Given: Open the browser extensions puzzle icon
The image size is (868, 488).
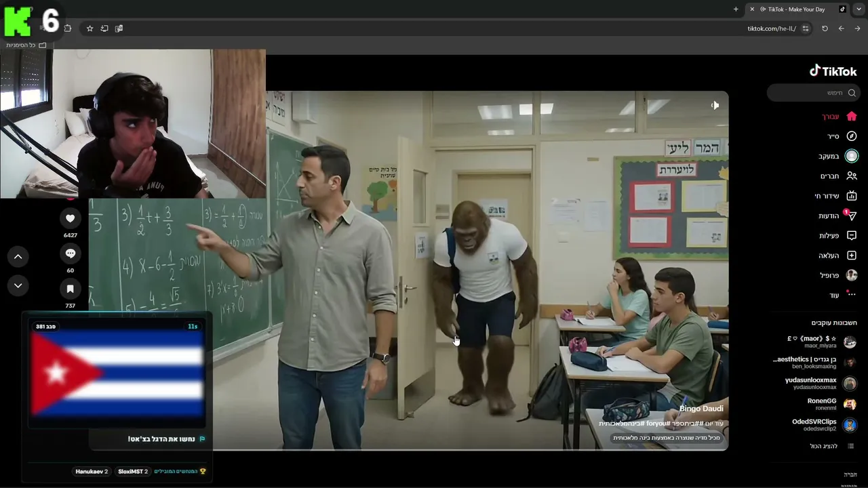Looking at the screenshot, I should pos(67,28).
